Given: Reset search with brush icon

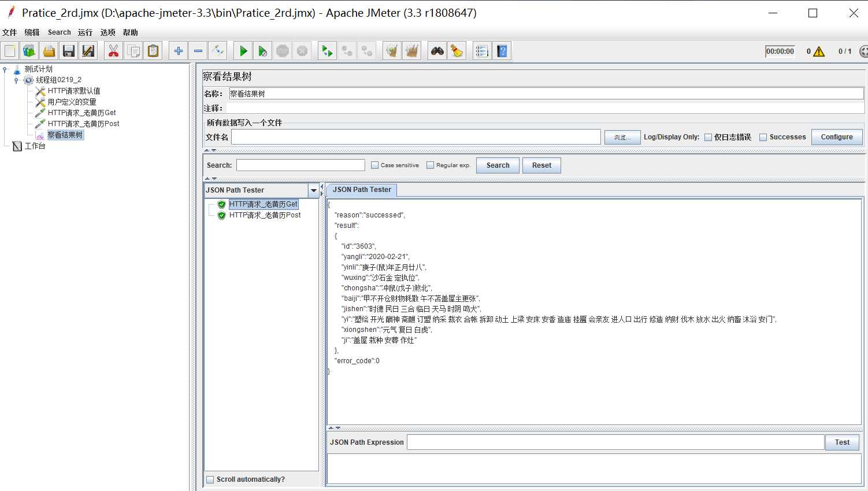Looking at the screenshot, I should pyautogui.click(x=457, y=51).
